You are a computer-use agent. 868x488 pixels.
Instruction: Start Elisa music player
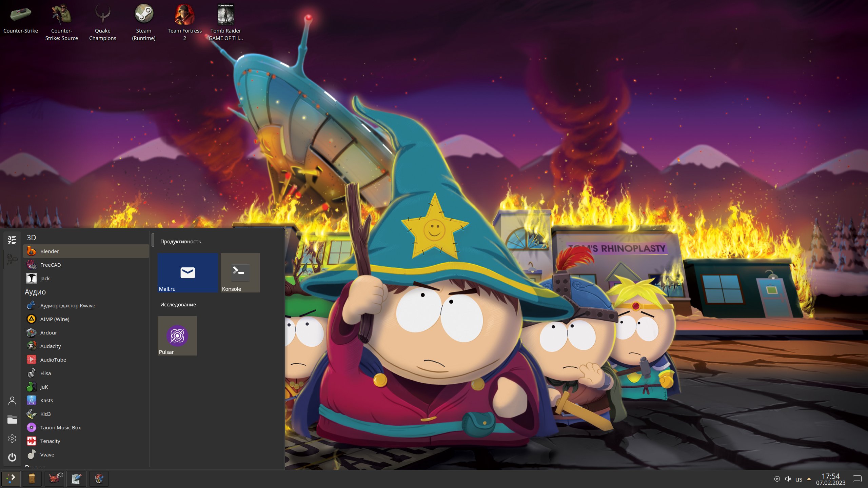tap(86, 373)
